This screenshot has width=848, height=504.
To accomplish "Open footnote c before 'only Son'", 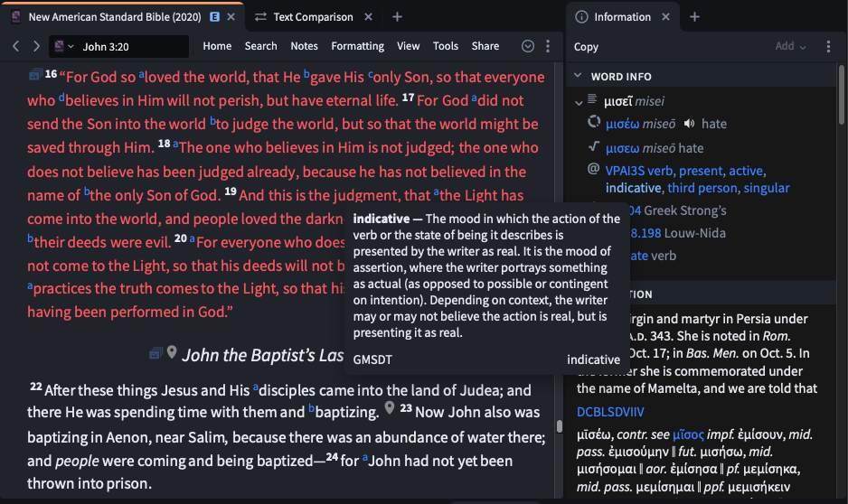I will pyautogui.click(x=371, y=75).
